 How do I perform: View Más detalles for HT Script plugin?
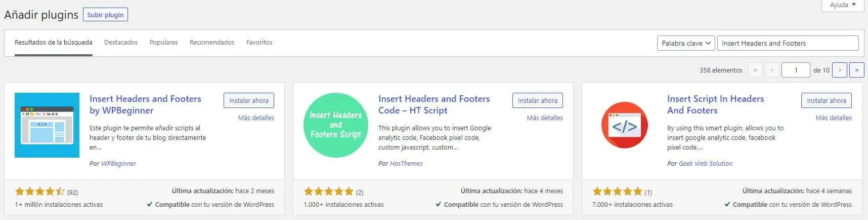[x=545, y=118]
